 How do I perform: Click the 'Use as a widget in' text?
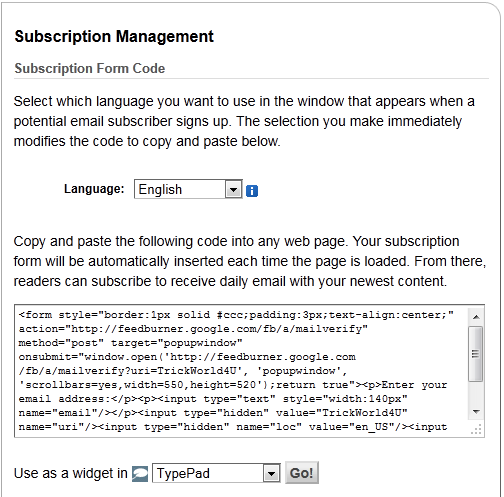pyautogui.click(x=71, y=473)
